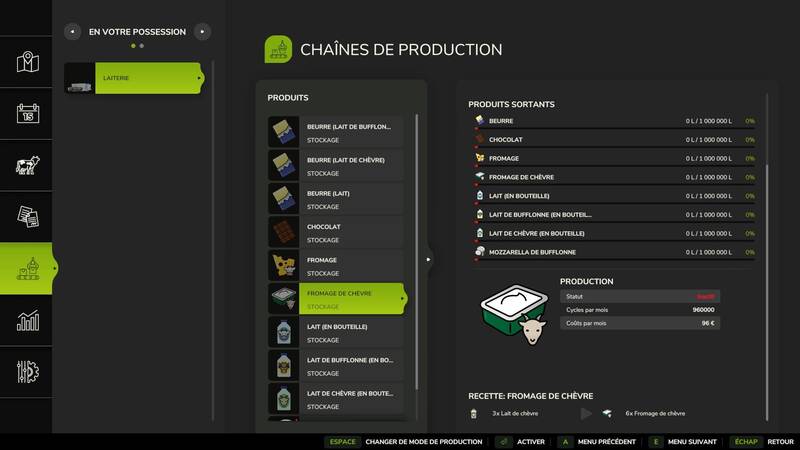800x450 pixels.
Task: Select Lait (en bouteille) product entry
Action: 335,332
